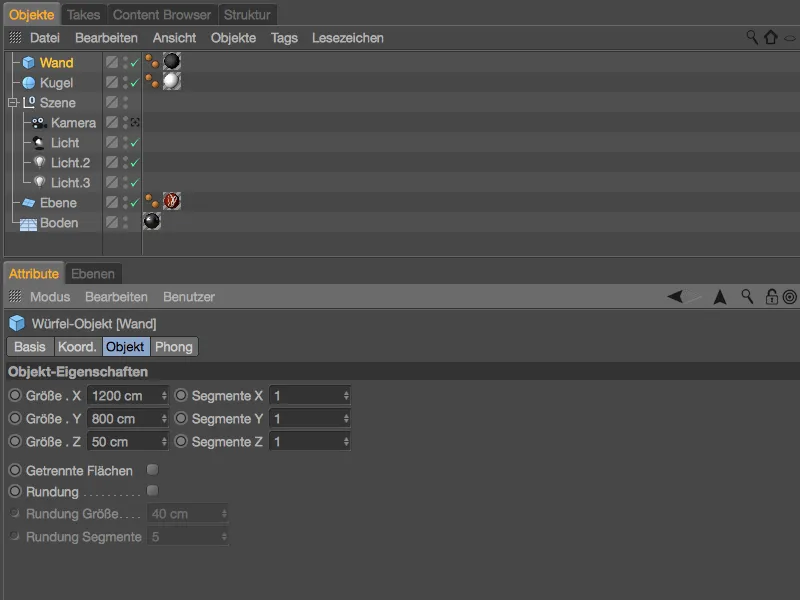Click the Licht.3 light bulb icon
800x600 pixels.
pos(39,183)
